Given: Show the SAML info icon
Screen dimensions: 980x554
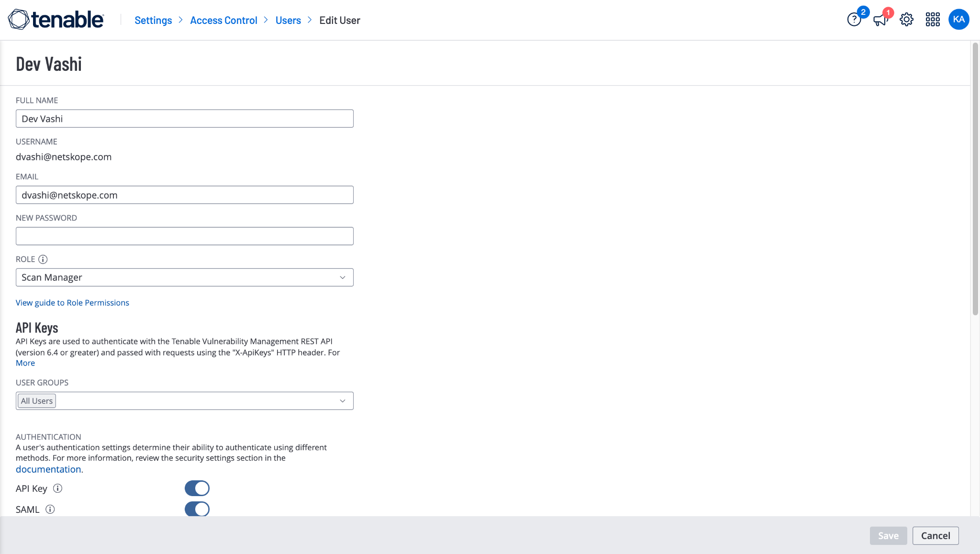Looking at the screenshot, I should point(50,510).
